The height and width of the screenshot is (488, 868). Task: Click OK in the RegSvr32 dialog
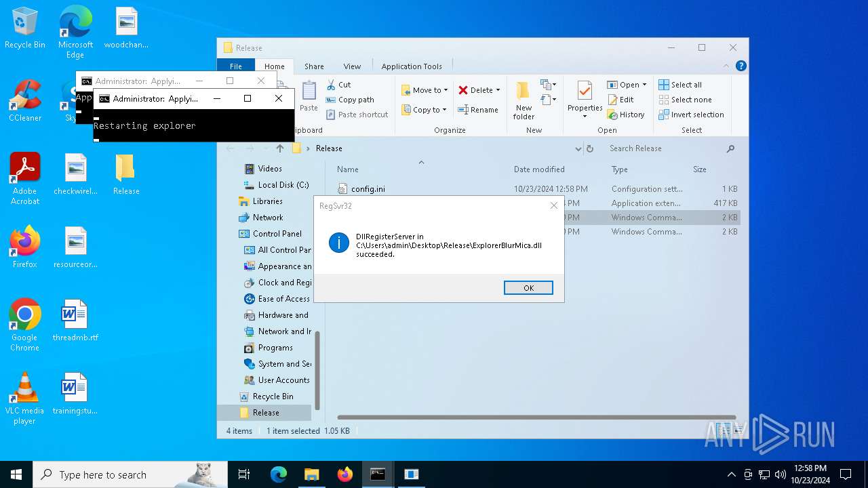(528, 288)
